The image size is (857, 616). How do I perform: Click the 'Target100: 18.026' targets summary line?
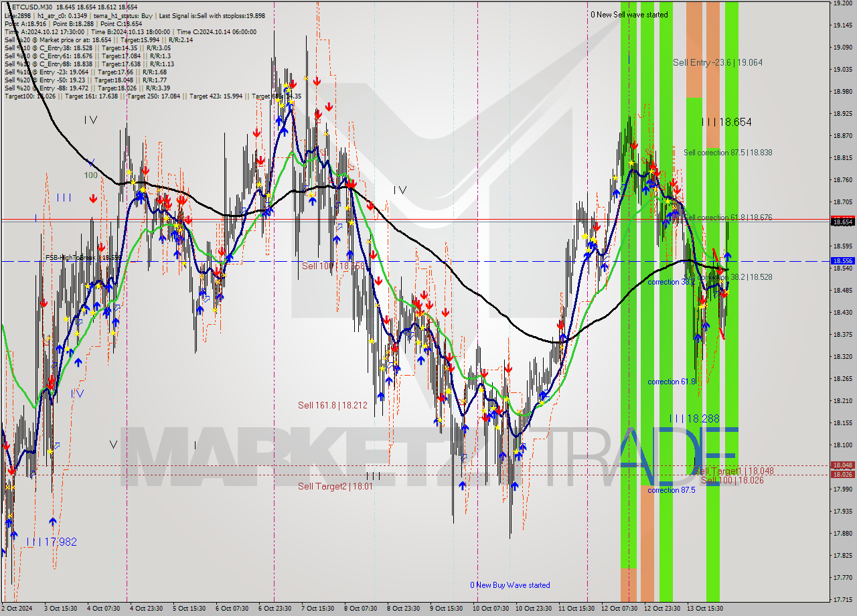point(152,96)
